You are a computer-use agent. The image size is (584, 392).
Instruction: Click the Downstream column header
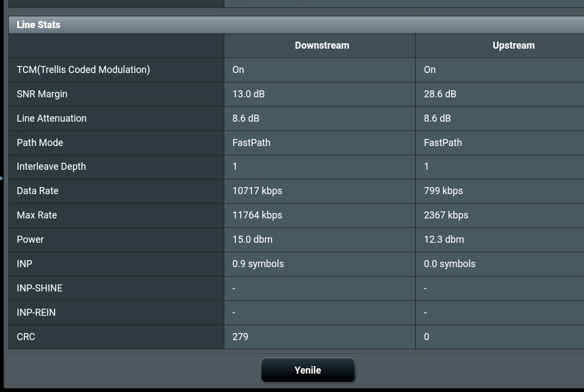(x=322, y=45)
